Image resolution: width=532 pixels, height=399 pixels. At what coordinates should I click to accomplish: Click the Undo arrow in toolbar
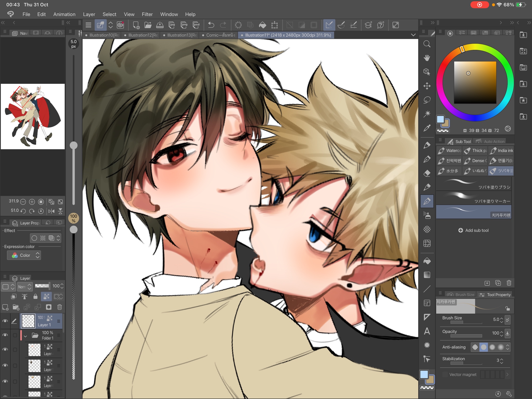(211, 25)
